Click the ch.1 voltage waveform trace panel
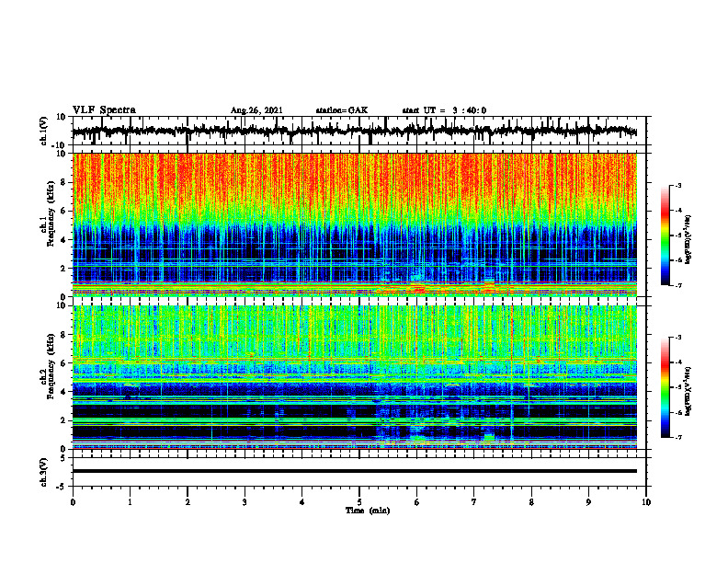 359,131
